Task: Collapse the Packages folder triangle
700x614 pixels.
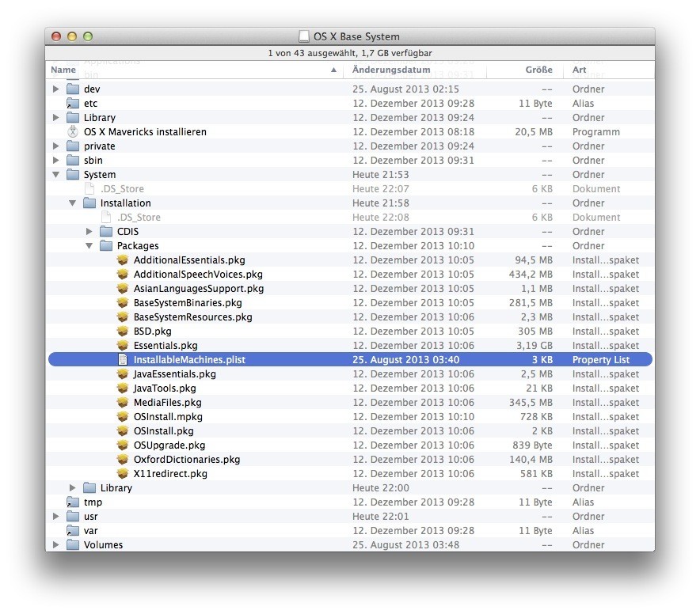Action: coord(89,246)
